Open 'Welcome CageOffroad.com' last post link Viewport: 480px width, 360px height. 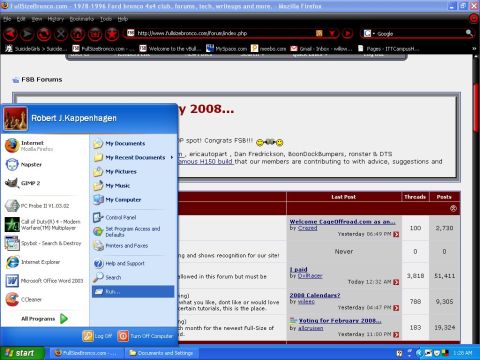[x=342, y=222]
